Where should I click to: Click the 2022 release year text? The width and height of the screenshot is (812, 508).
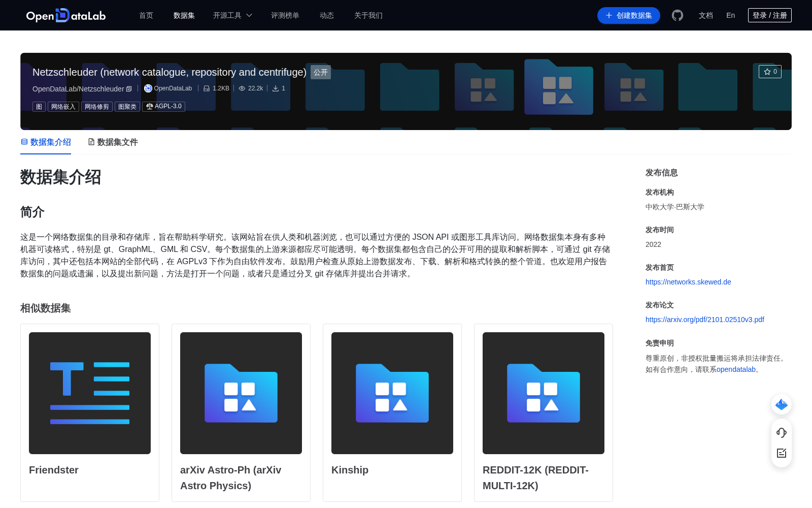coord(653,244)
